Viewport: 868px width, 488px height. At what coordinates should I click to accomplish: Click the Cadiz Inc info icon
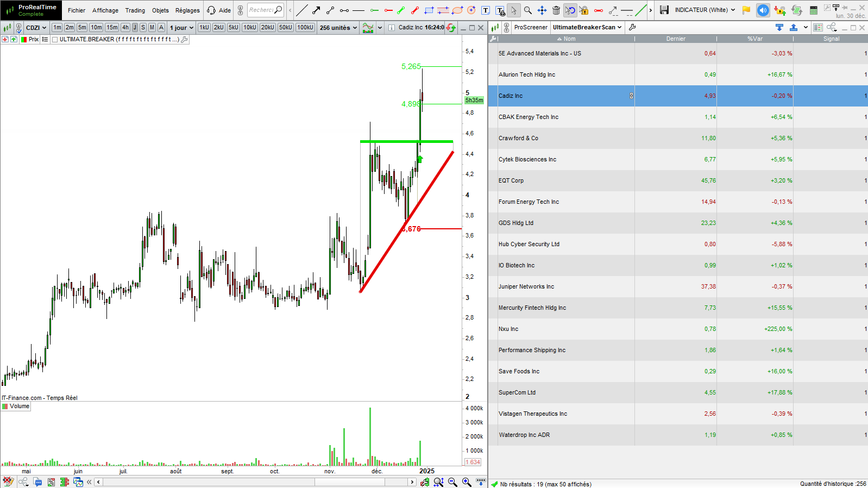(392, 27)
